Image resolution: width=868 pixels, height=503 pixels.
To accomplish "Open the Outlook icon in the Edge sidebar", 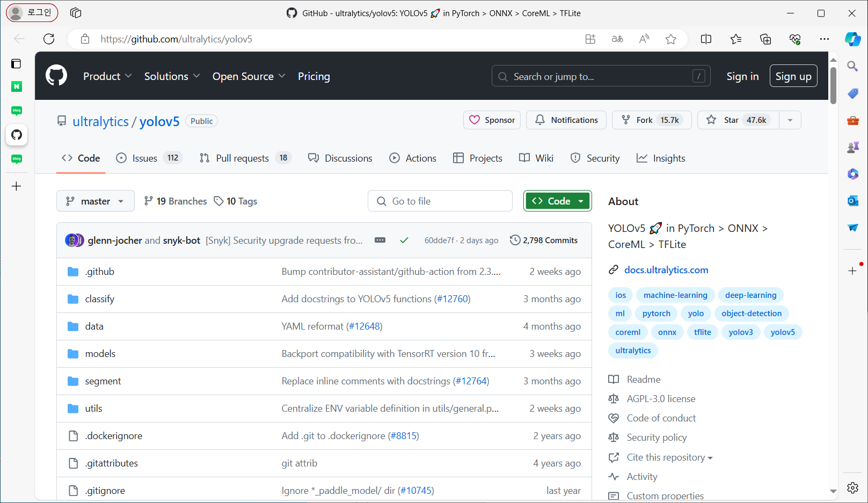I will pos(853,201).
